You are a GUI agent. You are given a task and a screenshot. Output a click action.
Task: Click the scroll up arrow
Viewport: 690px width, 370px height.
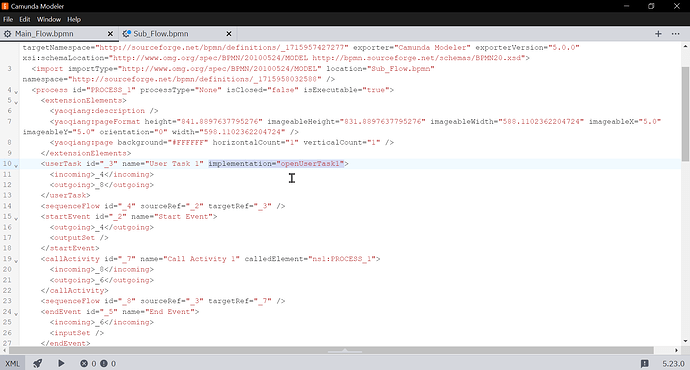(686, 46)
